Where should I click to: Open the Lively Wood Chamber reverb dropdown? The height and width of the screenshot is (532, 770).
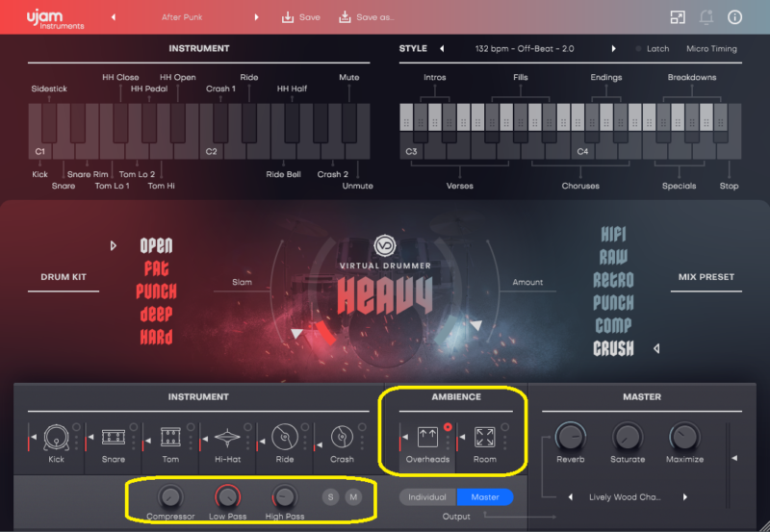626,497
